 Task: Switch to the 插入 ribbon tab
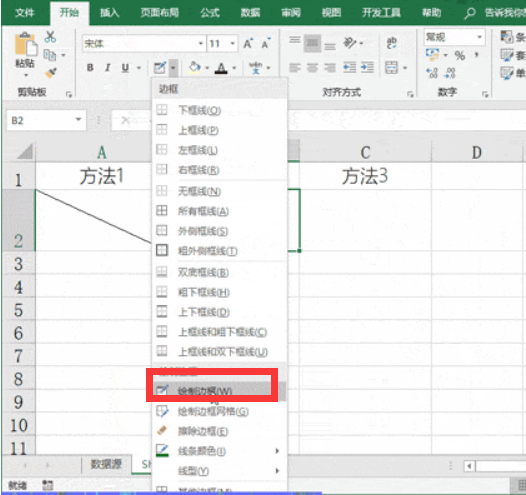[110, 13]
